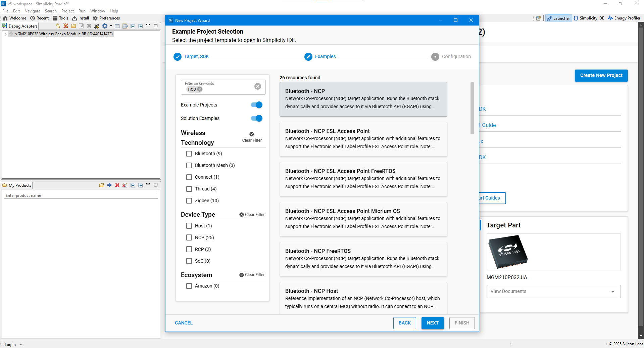Clear the Device Type filter

coord(252,215)
